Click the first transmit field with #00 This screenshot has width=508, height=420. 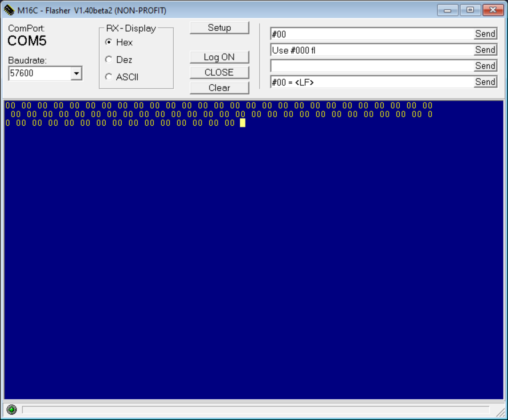coord(372,34)
